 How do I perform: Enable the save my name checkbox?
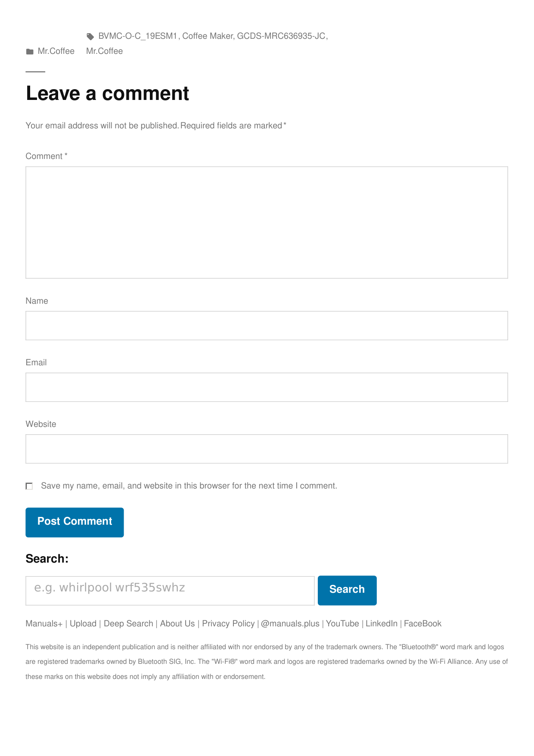[29, 486]
